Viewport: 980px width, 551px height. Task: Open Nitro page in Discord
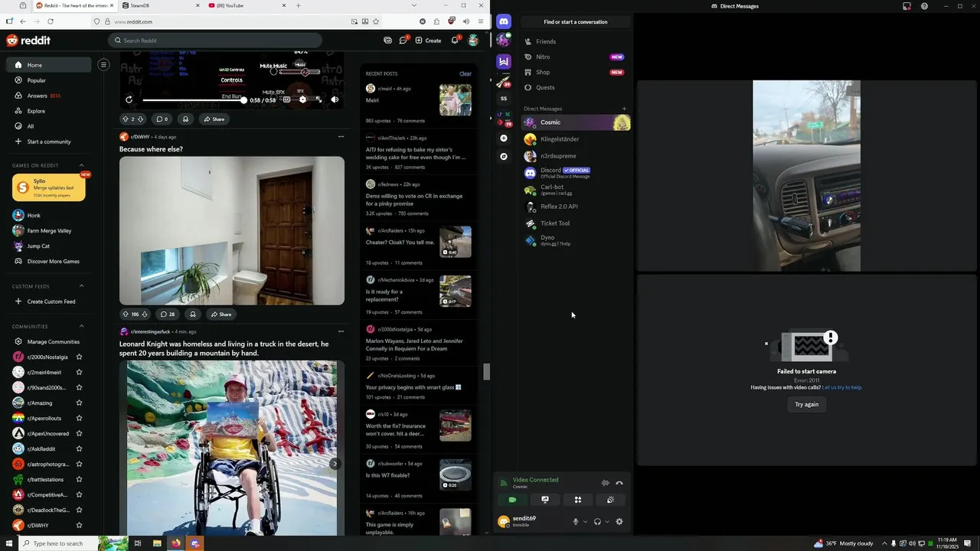click(x=577, y=57)
